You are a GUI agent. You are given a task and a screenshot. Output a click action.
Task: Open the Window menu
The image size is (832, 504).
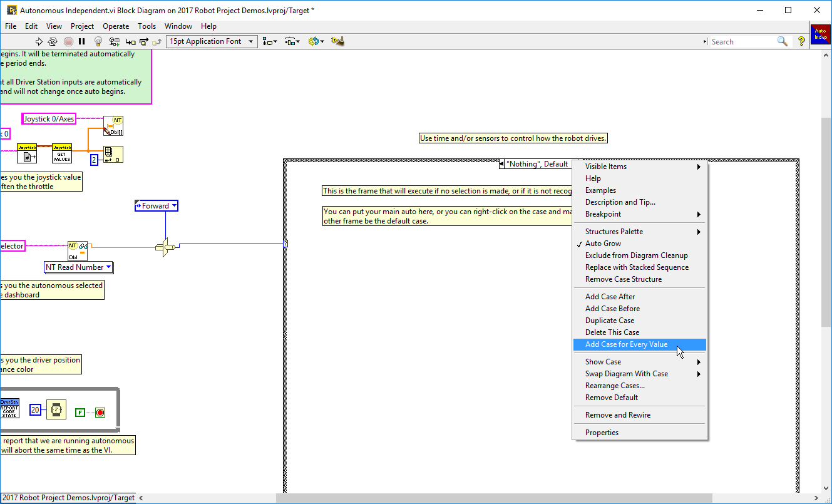pyautogui.click(x=178, y=26)
